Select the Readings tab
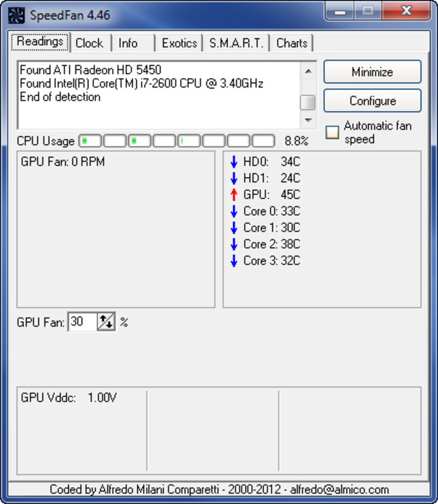The width and height of the screenshot is (438, 504). click(40, 42)
